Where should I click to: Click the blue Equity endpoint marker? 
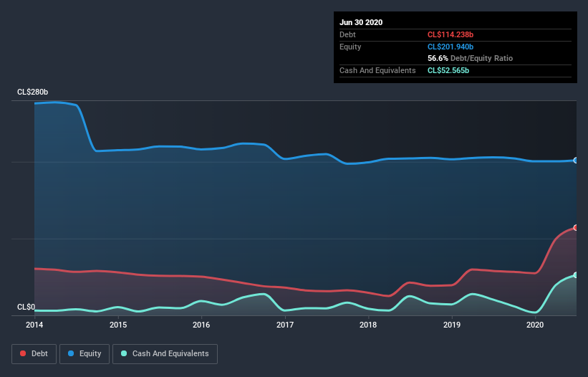[x=576, y=160]
